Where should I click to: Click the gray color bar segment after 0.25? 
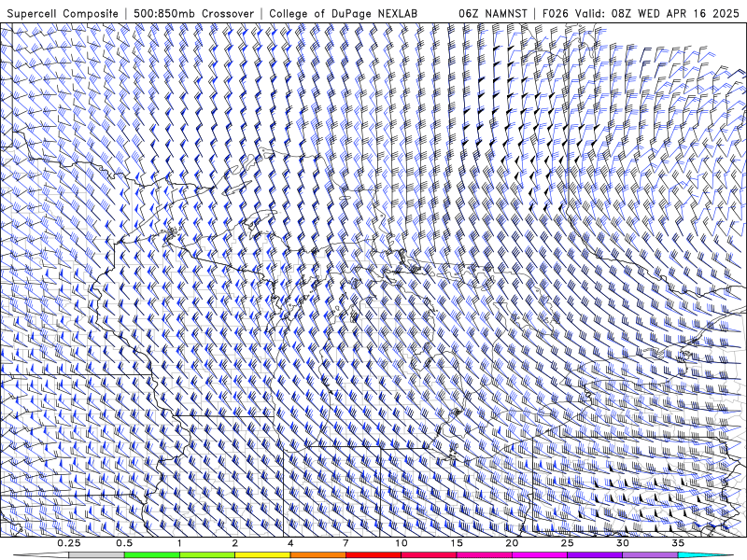97,555
